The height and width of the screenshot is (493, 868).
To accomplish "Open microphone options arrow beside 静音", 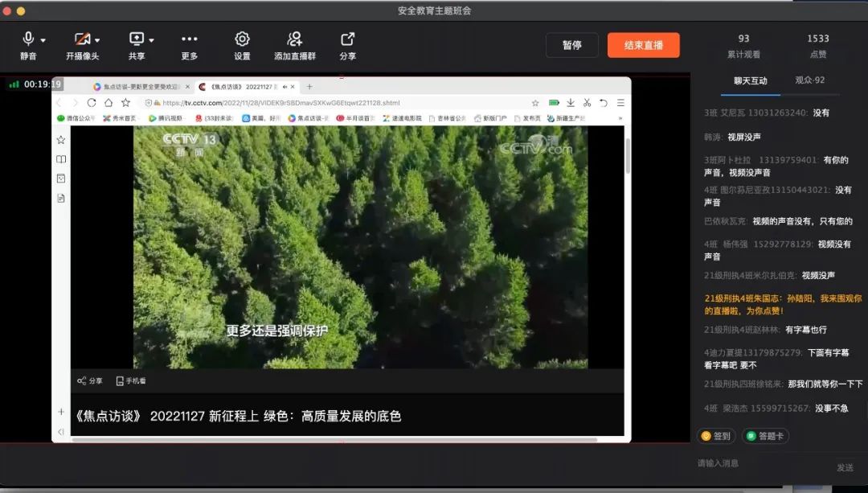I will (x=43, y=40).
